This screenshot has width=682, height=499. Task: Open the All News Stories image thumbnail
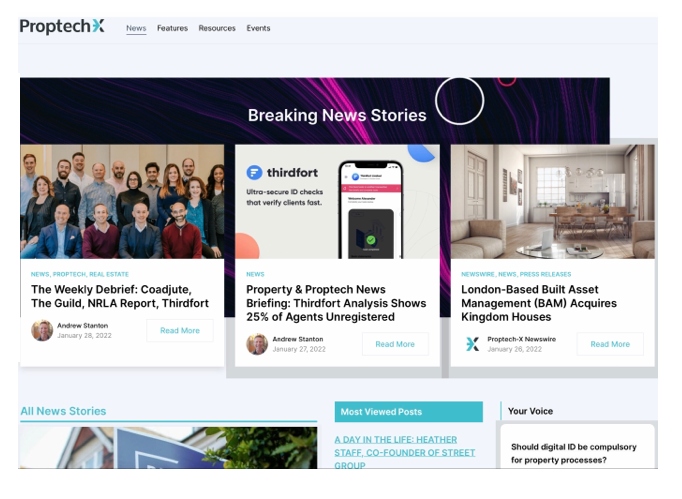(x=168, y=448)
